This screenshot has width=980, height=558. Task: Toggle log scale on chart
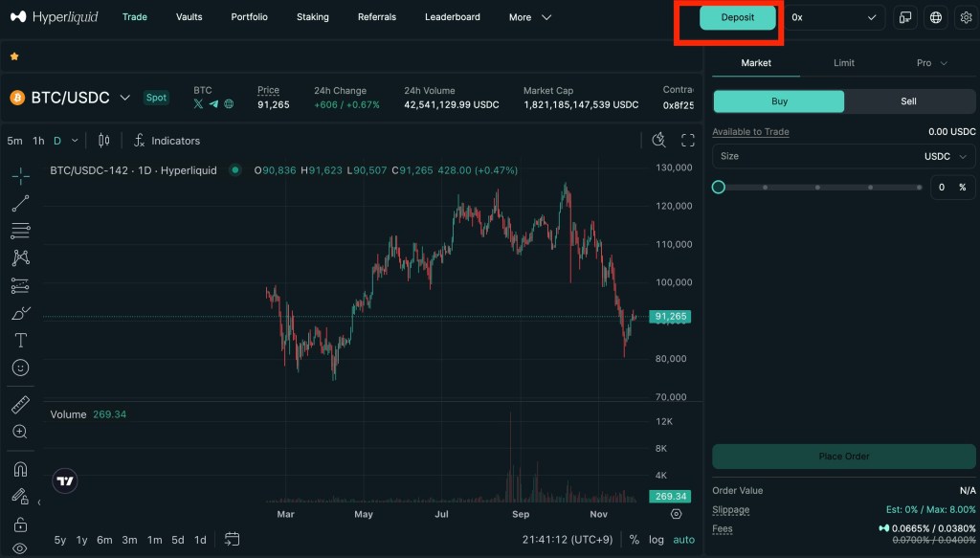[656, 540]
